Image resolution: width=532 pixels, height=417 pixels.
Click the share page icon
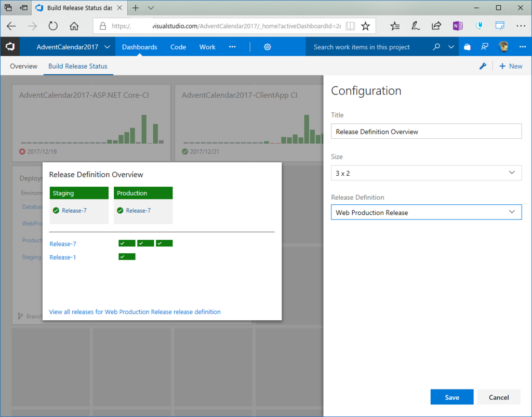point(436,26)
